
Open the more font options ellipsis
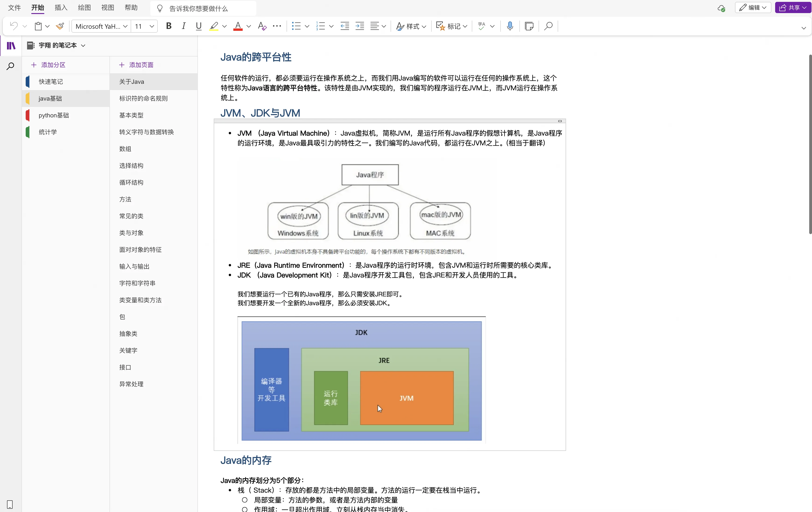(277, 26)
